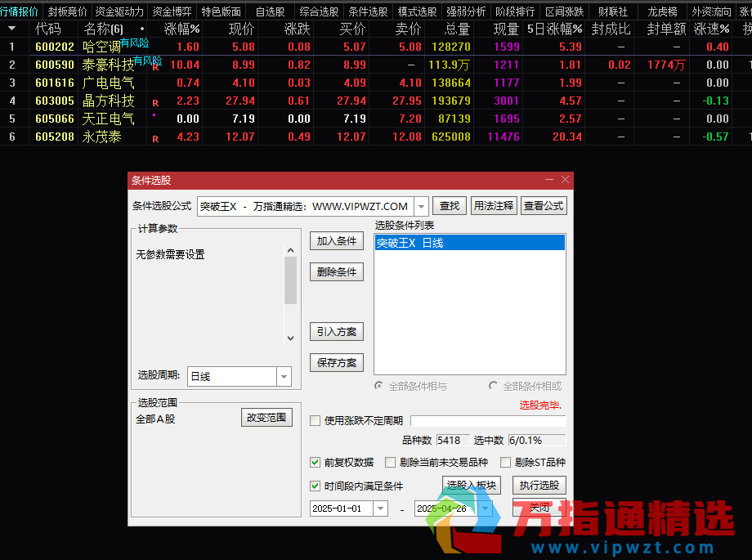Select the 全部条件相或 radio button
This screenshot has height=560, width=752.
click(494, 386)
